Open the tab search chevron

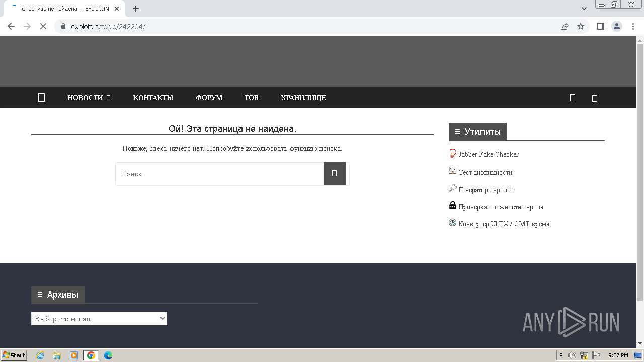584,9
